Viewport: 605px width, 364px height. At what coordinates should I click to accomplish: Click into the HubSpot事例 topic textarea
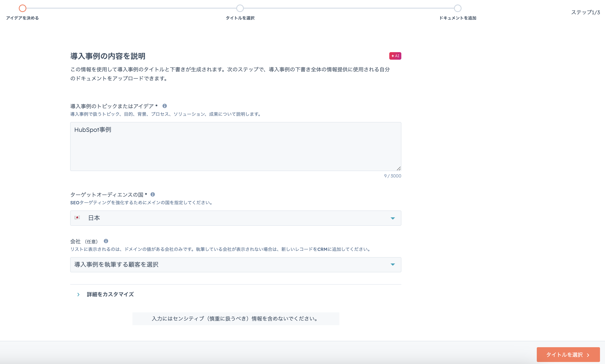click(x=236, y=147)
